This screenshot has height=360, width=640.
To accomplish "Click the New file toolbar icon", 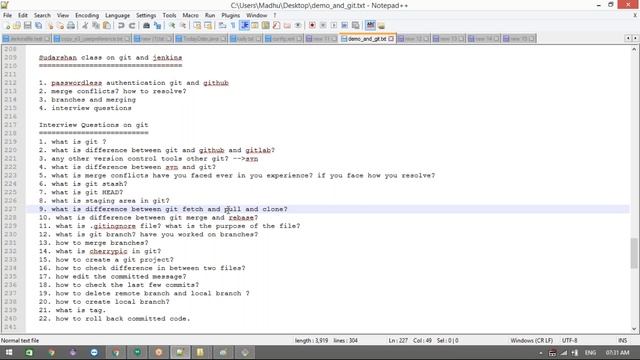I will point(7,25).
